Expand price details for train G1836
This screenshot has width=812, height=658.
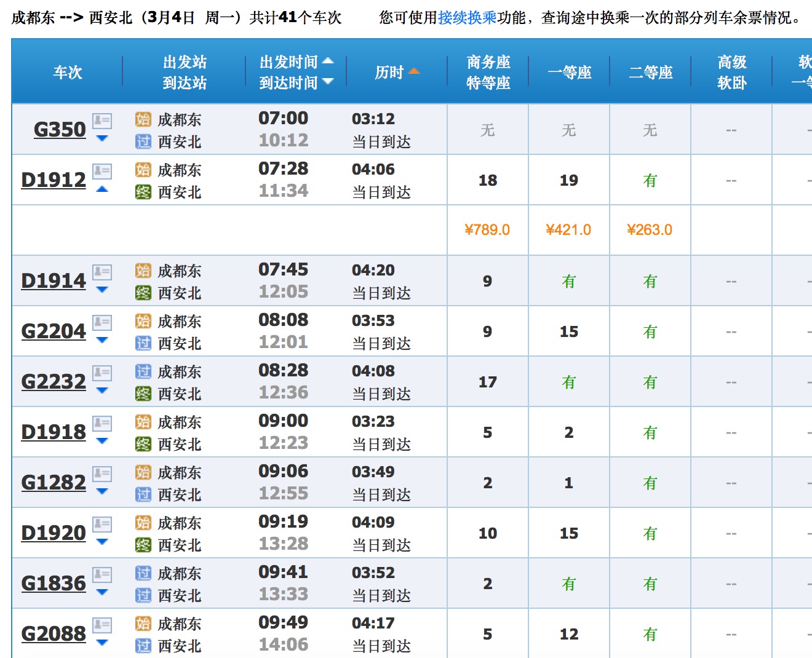click(x=102, y=592)
